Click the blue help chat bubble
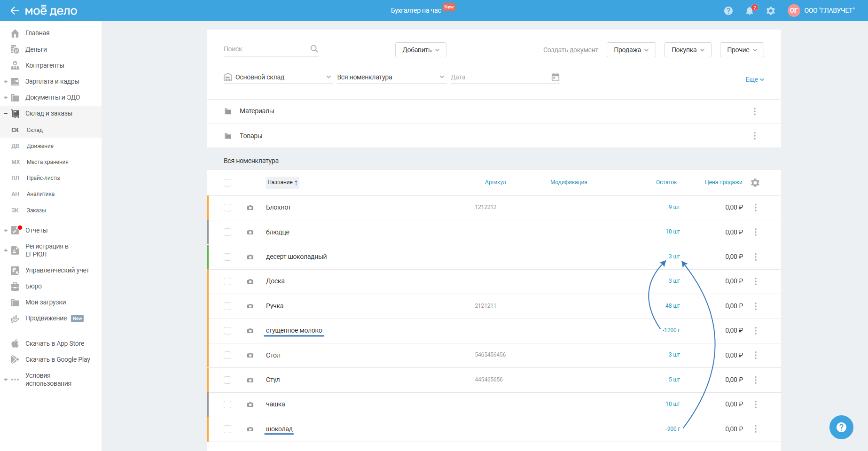 pyautogui.click(x=841, y=427)
